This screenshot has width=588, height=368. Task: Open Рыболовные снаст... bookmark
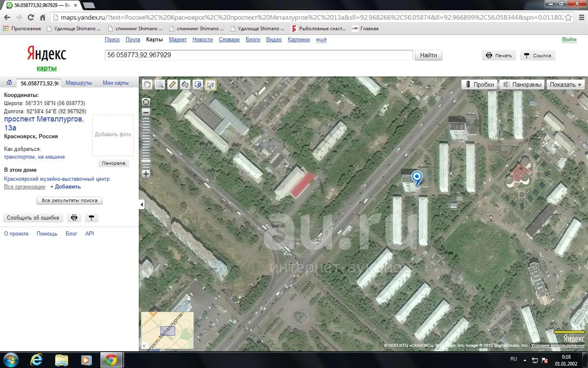point(319,29)
